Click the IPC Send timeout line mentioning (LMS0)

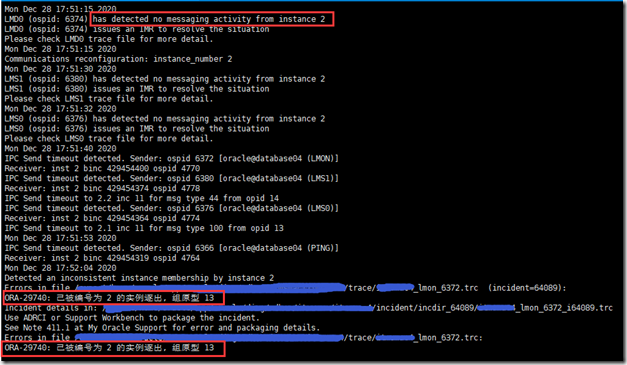click(x=172, y=208)
